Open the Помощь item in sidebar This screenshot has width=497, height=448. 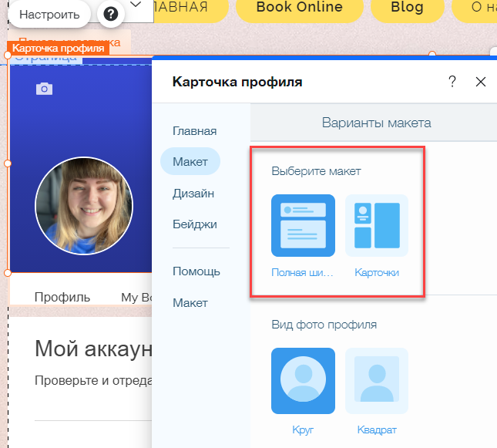[x=196, y=271]
